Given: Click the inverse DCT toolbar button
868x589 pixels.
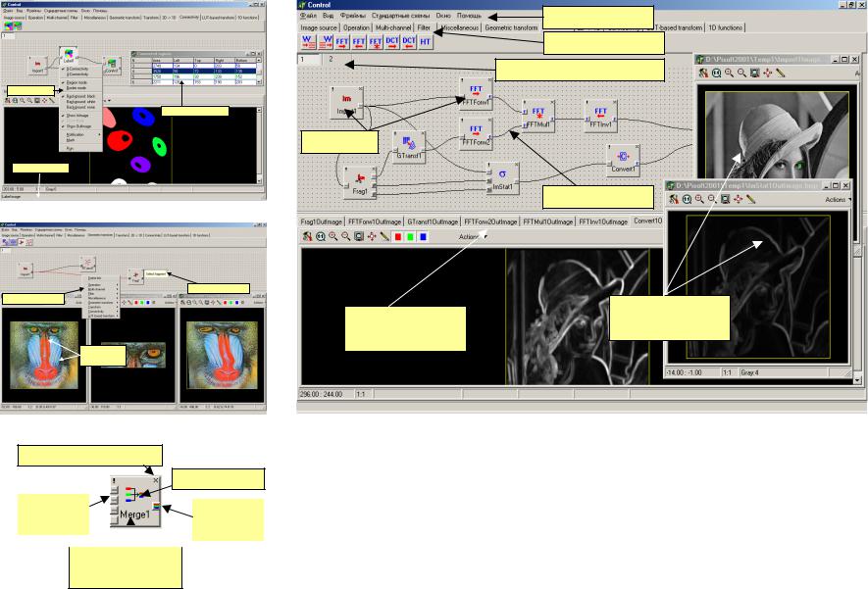Looking at the screenshot, I should tap(409, 42).
